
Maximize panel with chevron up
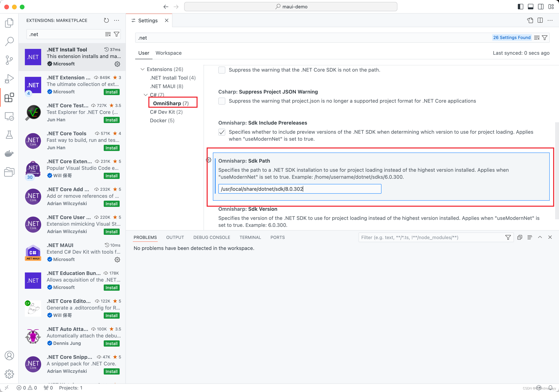pos(540,238)
